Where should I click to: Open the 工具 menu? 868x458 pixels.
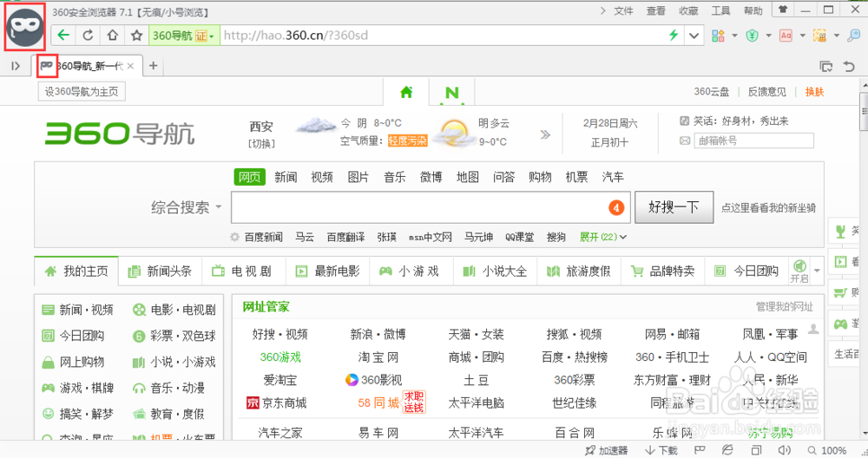pos(720,10)
